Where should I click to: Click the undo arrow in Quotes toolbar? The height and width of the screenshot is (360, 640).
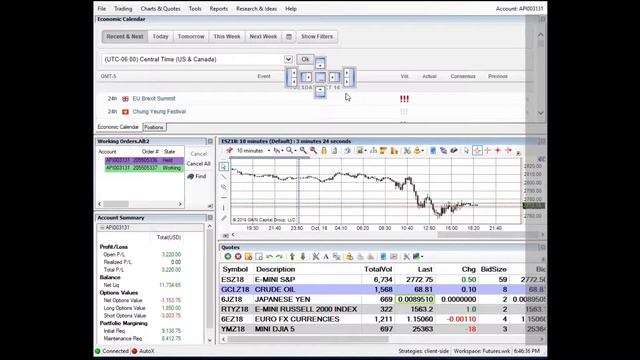(x=269, y=256)
